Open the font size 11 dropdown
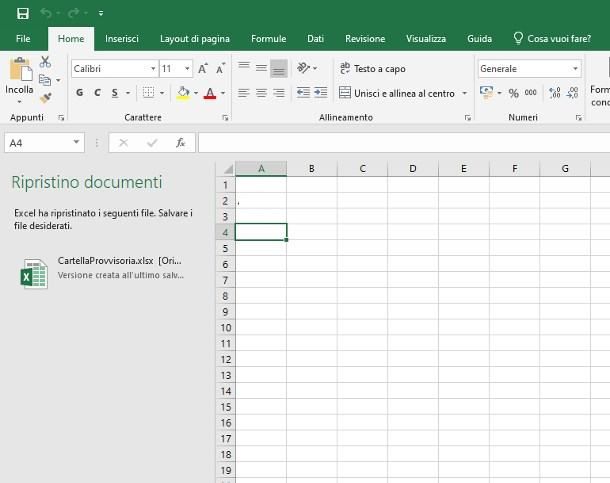The image size is (610, 483). [187, 69]
